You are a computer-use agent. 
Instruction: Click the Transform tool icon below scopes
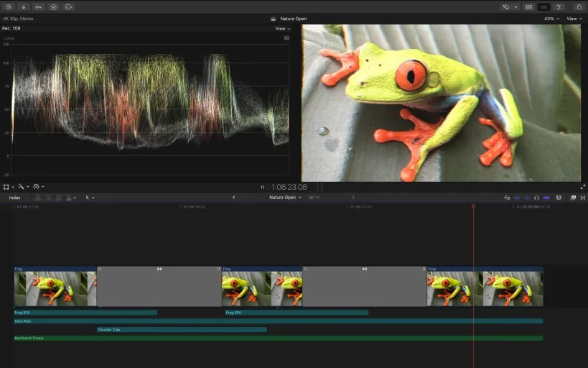coord(6,187)
